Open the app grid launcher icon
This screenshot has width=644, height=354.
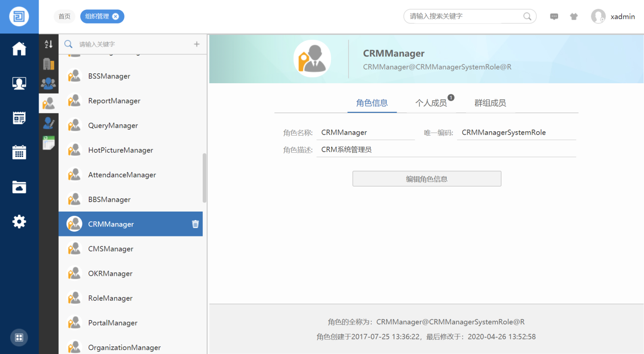click(19, 337)
